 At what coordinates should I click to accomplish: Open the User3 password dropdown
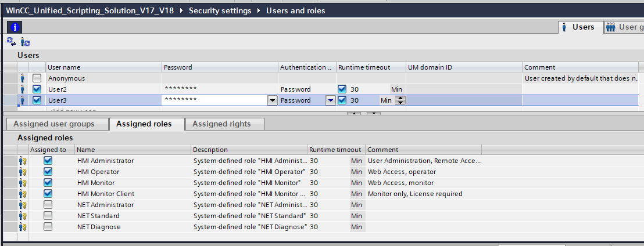[x=272, y=100]
